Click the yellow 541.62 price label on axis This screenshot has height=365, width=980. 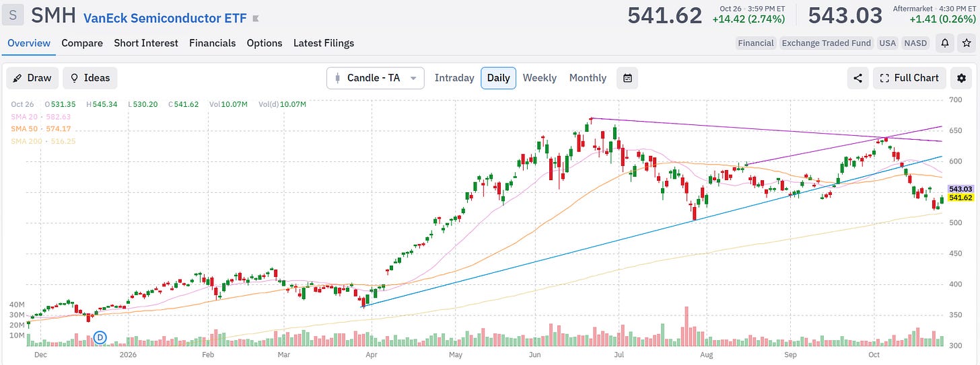960,198
